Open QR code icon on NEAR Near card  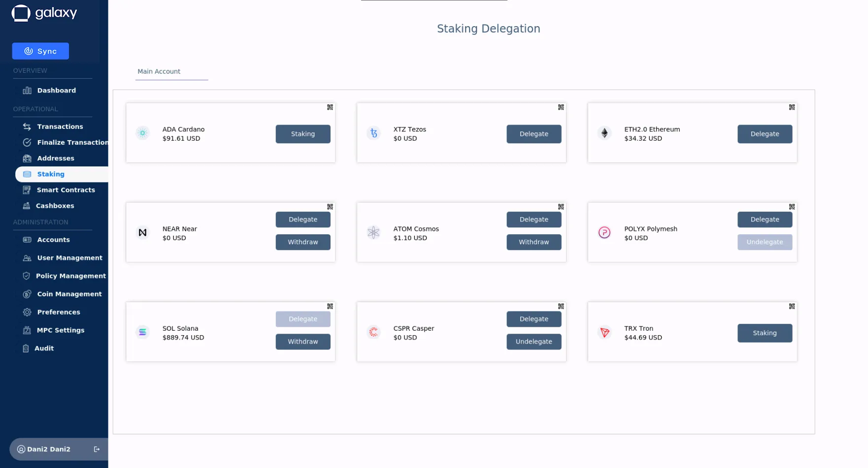coord(330,207)
